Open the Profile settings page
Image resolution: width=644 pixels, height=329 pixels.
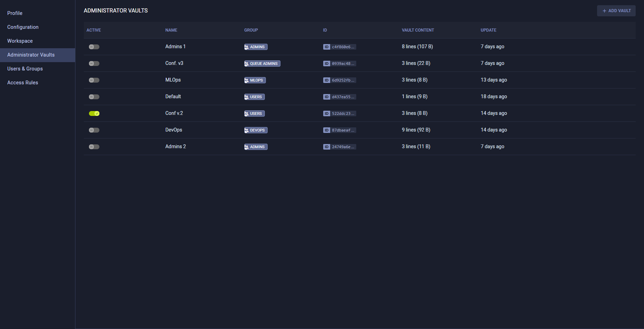(15, 13)
